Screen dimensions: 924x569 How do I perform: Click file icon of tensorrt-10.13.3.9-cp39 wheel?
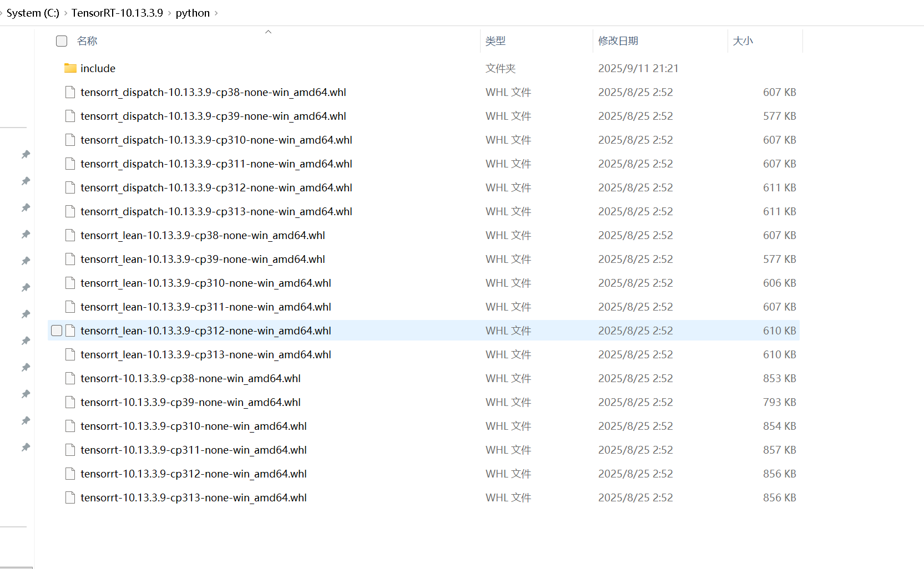(70, 402)
